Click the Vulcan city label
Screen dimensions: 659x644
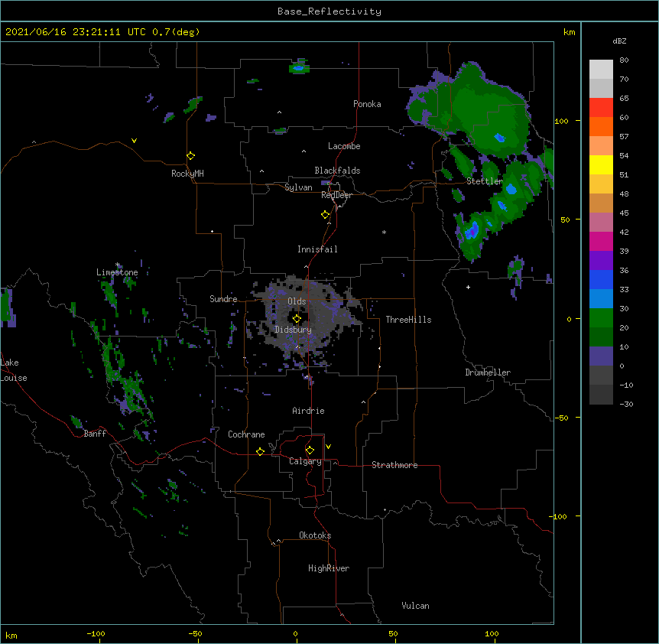pos(415,606)
